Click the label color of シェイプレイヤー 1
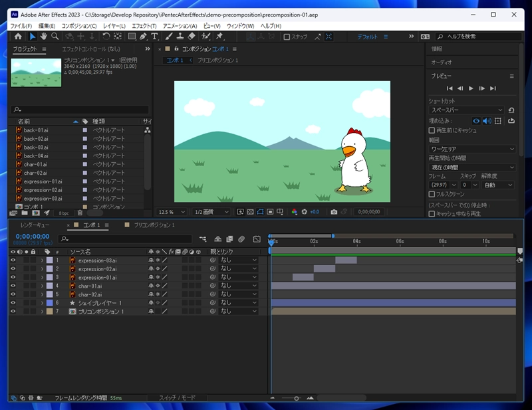This screenshot has height=410, width=532. [x=49, y=303]
